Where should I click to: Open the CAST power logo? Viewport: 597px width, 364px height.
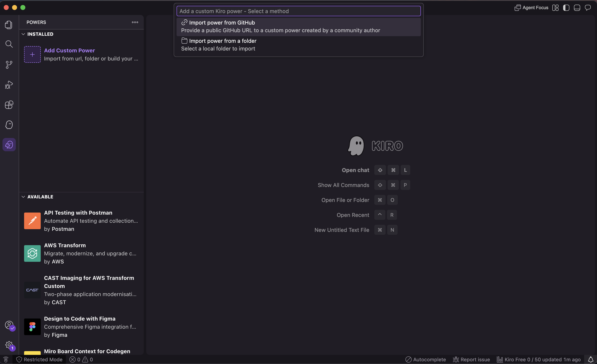coord(32,290)
